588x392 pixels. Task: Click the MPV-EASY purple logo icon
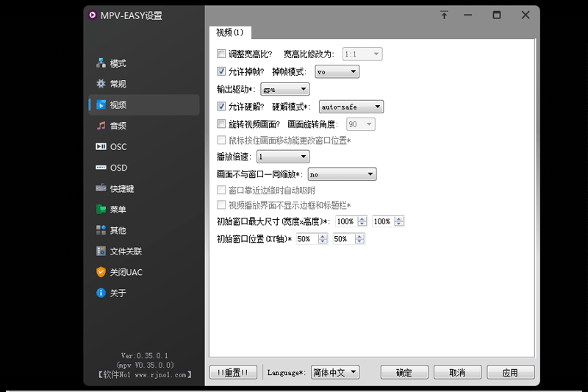pos(93,15)
